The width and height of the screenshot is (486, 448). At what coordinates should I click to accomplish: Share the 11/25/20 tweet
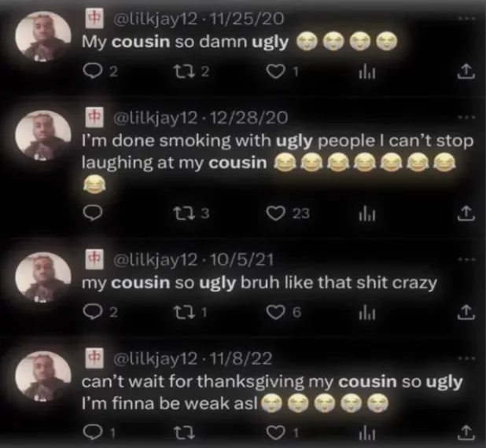(466, 72)
